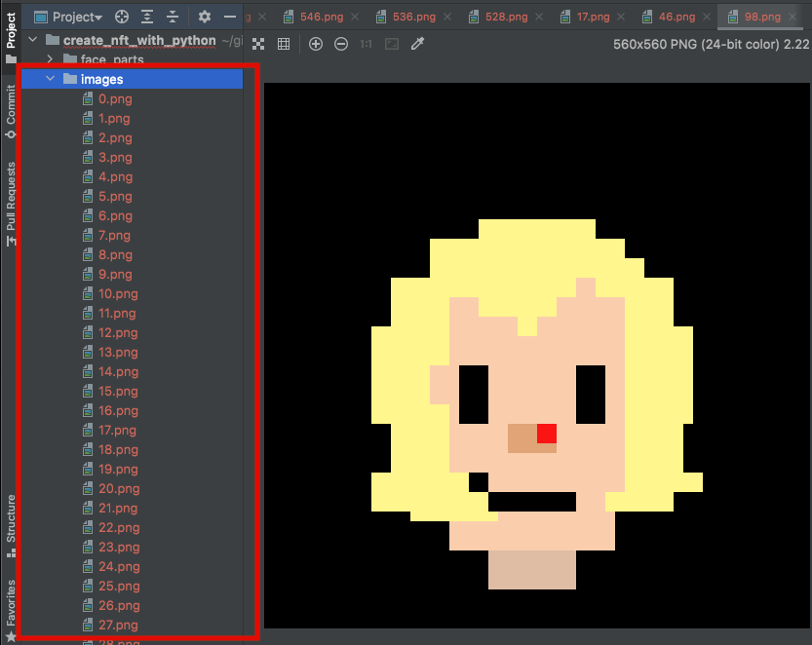This screenshot has width=812, height=645.
Task: Hide the Project tool window
Action: click(x=228, y=17)
